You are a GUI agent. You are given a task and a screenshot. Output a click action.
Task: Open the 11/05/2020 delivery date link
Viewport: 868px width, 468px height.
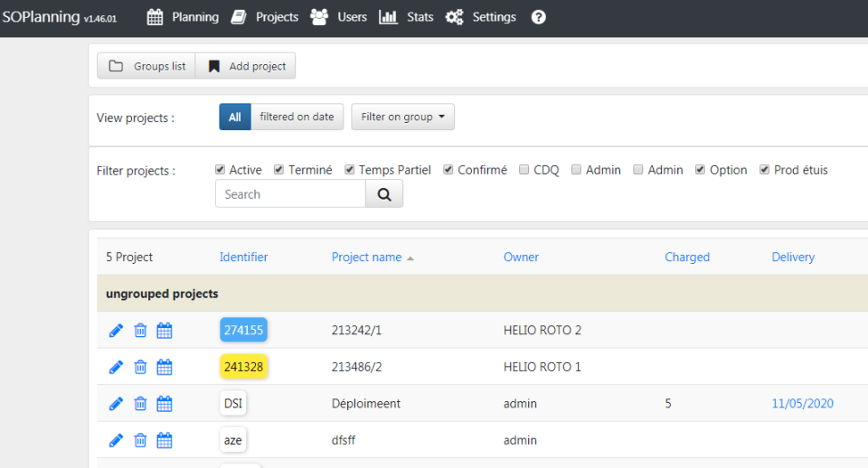pos(802,404)
